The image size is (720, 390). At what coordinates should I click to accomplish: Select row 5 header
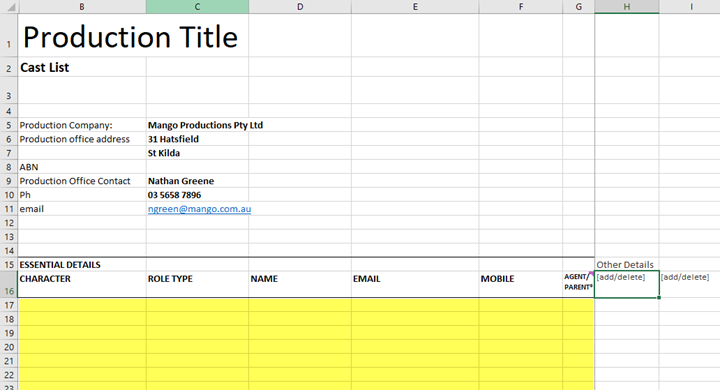click(9, 125)
